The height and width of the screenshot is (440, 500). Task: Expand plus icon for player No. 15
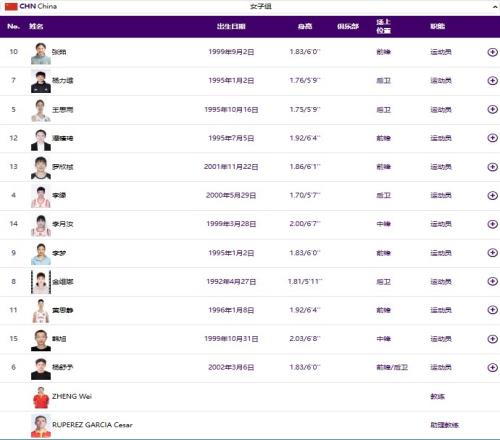(x=492, y=339)
